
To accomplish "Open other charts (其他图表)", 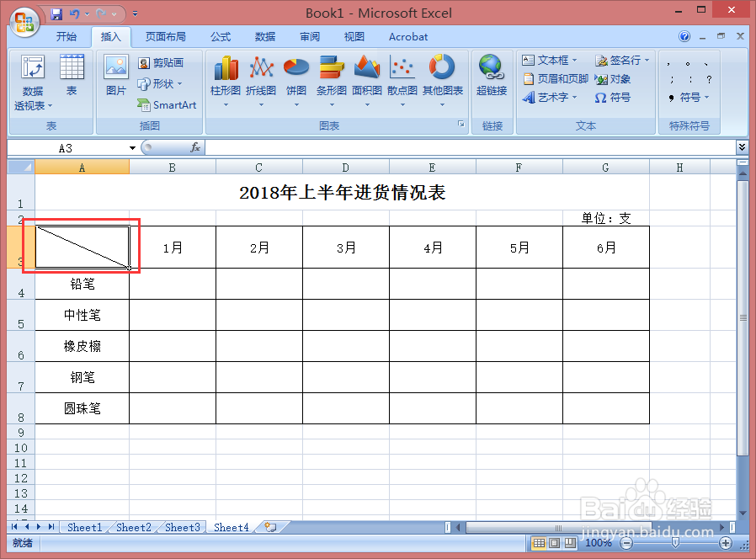I will click(443, 82).
